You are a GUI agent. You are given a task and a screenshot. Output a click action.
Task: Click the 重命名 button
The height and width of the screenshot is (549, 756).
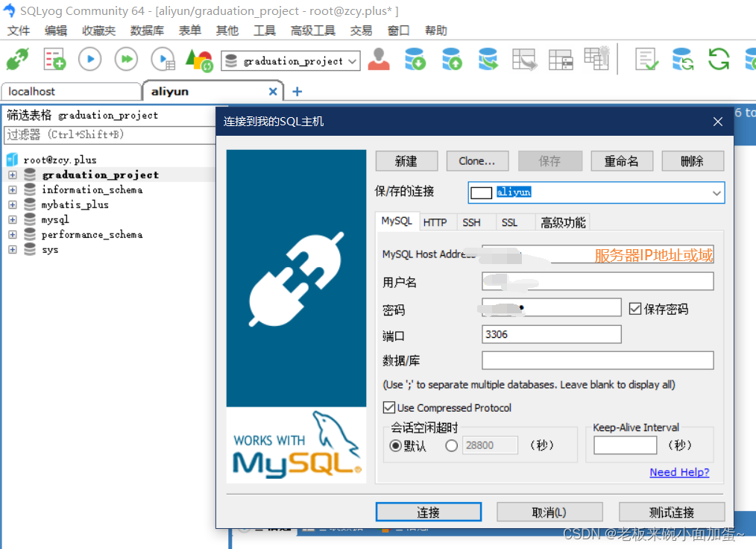pos(622,161)
